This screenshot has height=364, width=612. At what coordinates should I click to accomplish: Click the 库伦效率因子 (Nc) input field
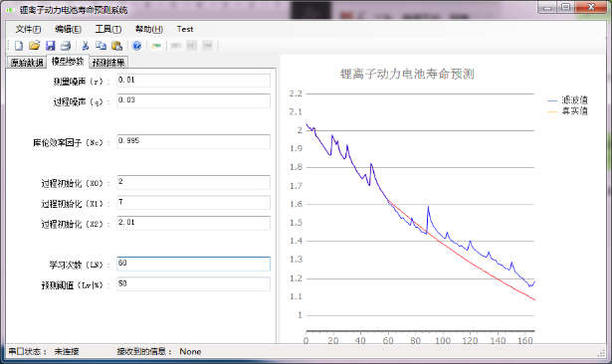coord(194,141)
